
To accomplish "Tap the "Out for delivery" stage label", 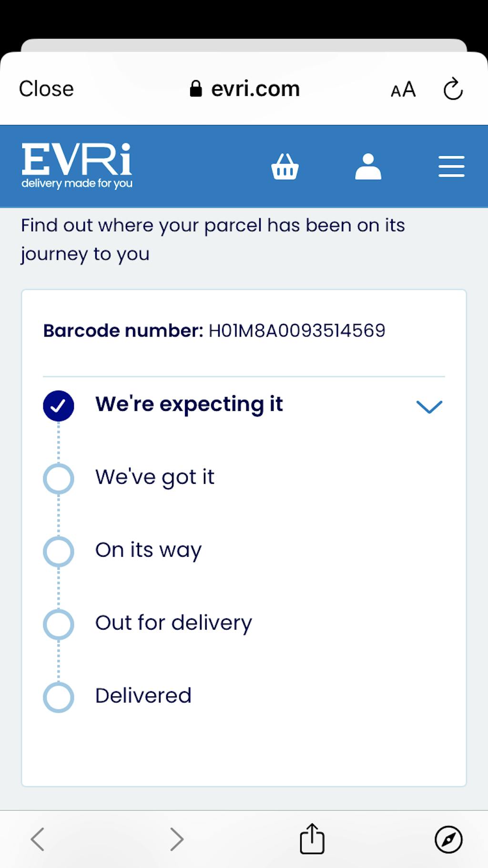I will 173,623.
